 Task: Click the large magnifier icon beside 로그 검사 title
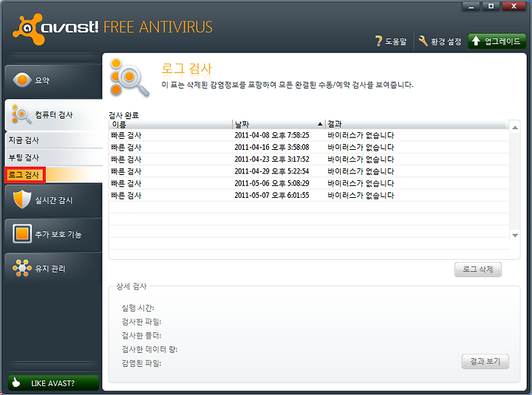coord(129,78)
